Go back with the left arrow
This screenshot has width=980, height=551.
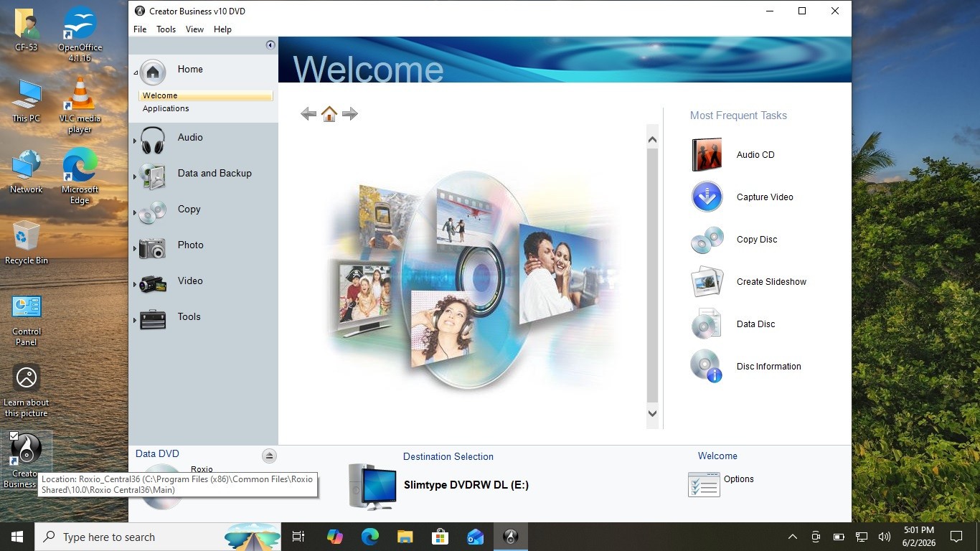pos(308,113)
